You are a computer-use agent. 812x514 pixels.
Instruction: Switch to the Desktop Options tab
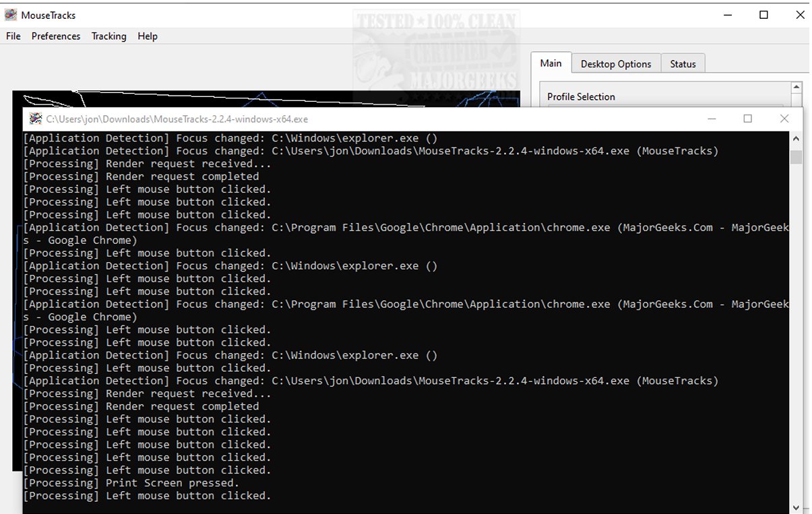point(616,64)
